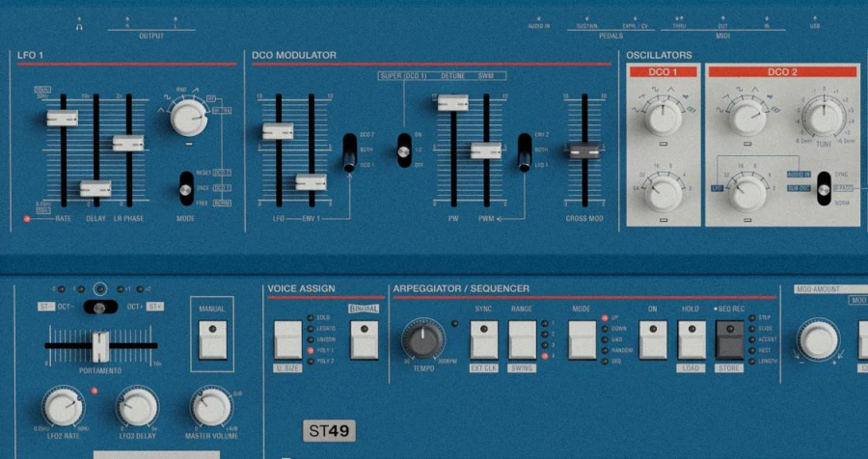Flip the LFO 1 MODE switch
Screen dimensions: 868x459
point(186,188)
